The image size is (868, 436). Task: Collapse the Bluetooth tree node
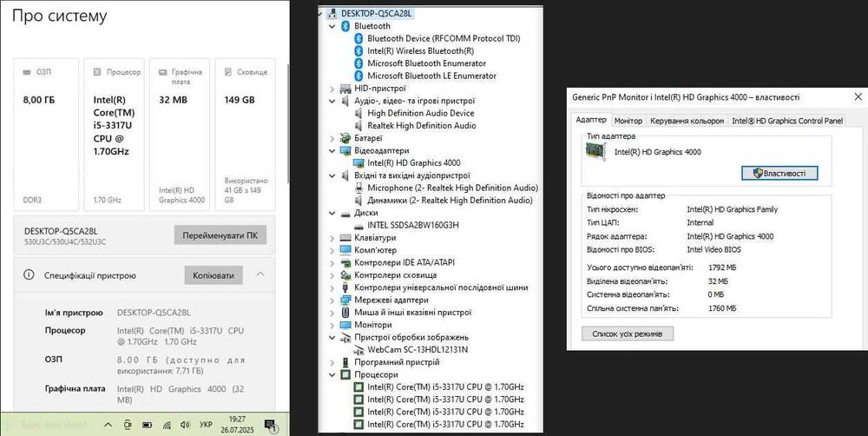point(332,26)
